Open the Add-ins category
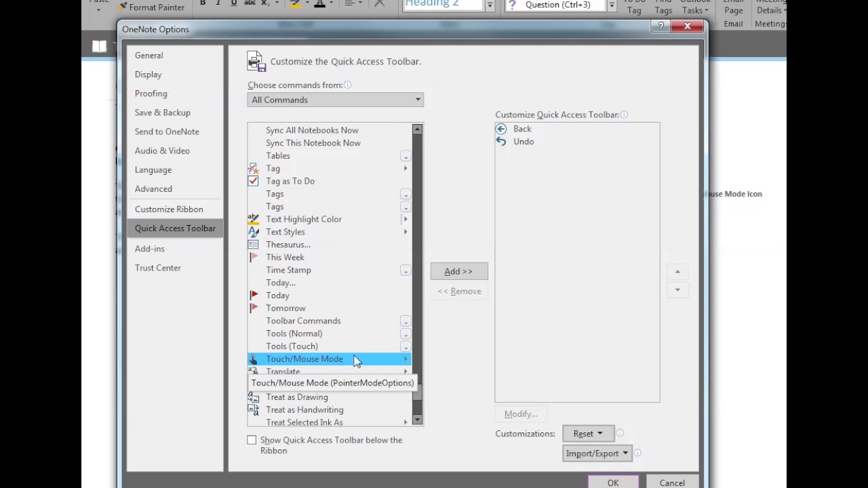This screenshot has width=868, height=488. (x=175, y=249)
